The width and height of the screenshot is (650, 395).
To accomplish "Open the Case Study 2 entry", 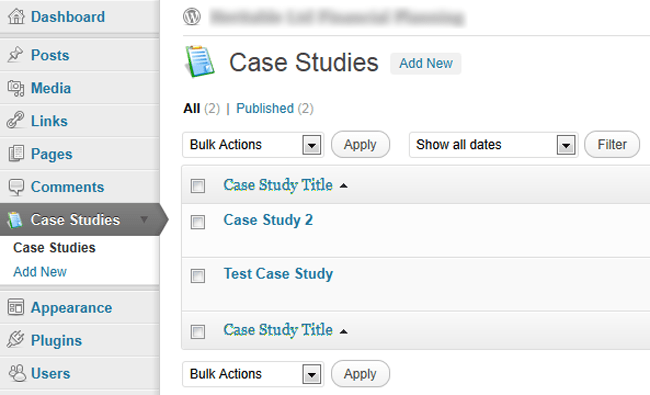I will click(x=268, y=220).
